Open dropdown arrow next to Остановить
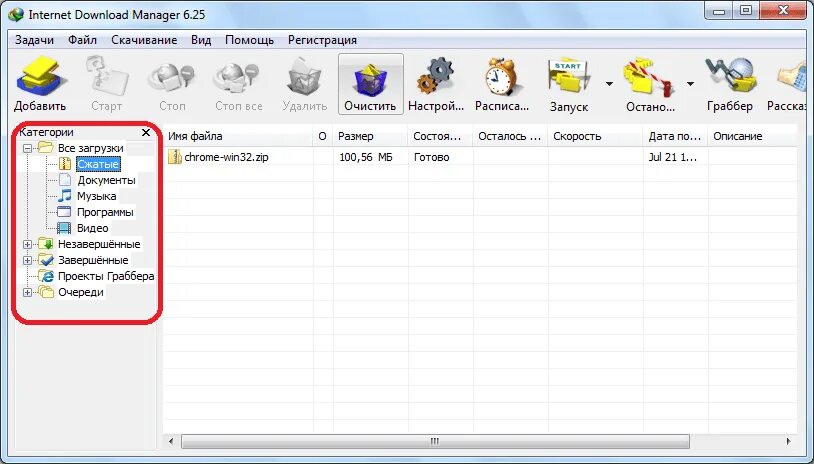 click(x=690, y=84)
